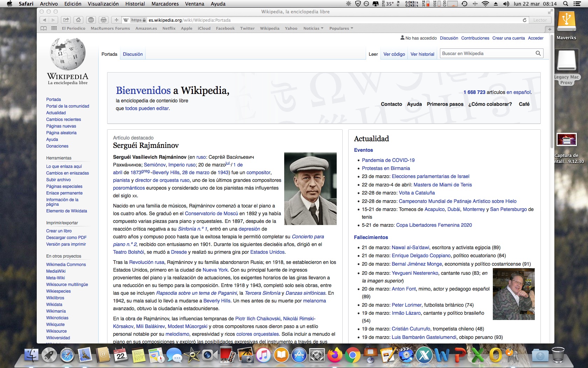Screen dimensions: 588x368
Task: Click the Wikipedia globe logo
Action: tap(68, 61)
